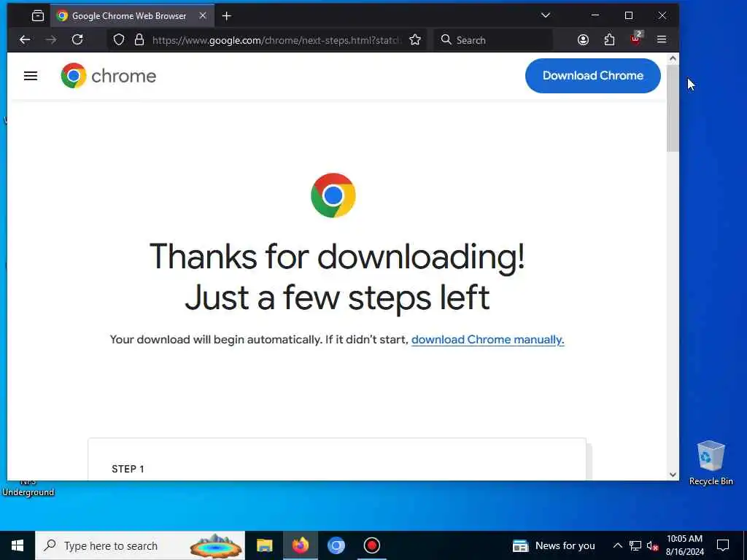View site security via padlock icon
This screenshot has width=747, height=560.
click(139, 40)
